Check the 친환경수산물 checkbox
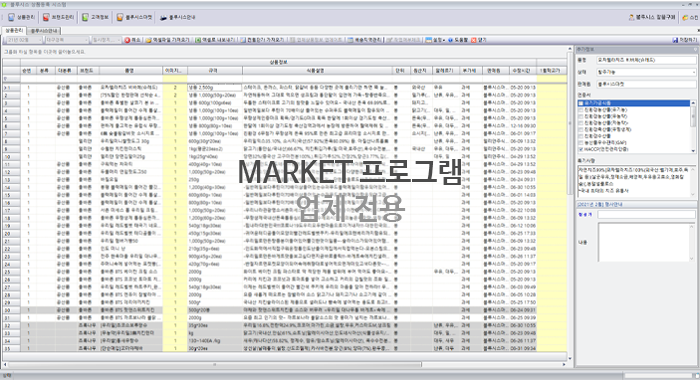This screenshot has height=380, width=700. coord(580,136)
